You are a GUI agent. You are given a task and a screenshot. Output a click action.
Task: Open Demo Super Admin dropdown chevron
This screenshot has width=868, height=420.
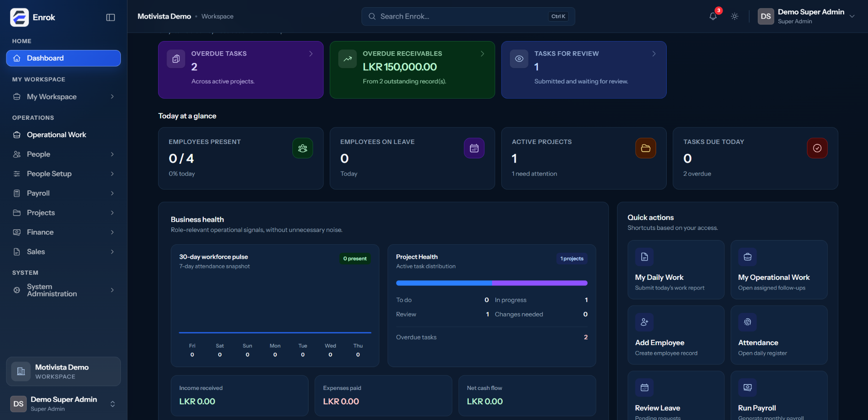[852, 16]
